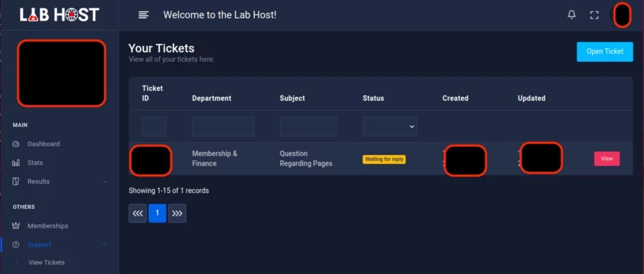Sort by Subject column header

pos(293,98)
